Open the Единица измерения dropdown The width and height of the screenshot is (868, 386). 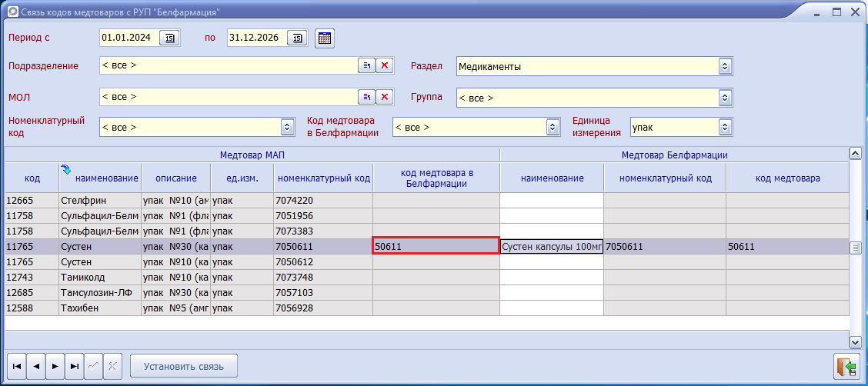pos(724,127)
